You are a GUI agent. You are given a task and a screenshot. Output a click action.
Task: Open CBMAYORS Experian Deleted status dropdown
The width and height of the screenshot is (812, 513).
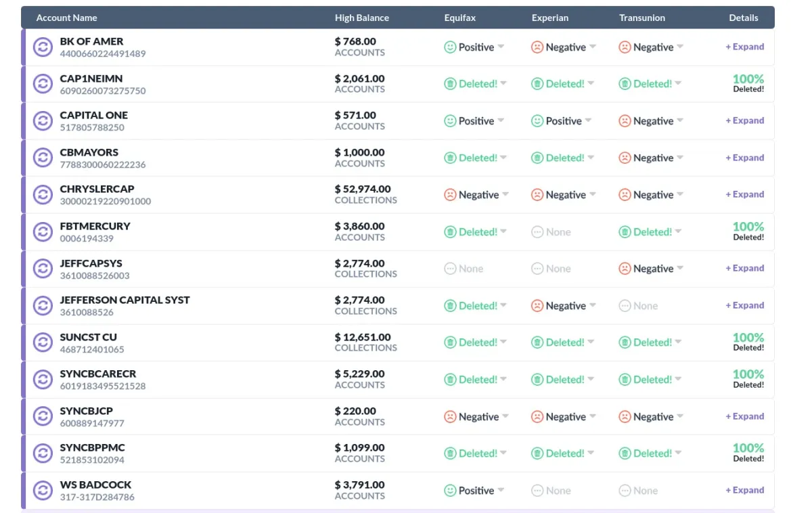pyautogui.click(x=591, y=158)
